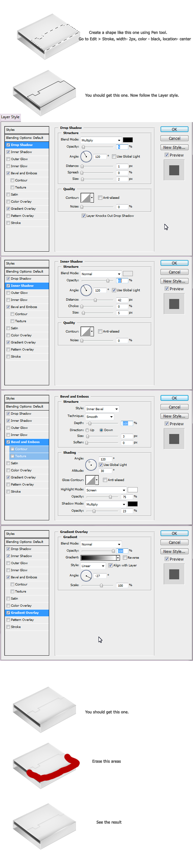The width and height of the screenshot is (193, 868).
Task: Click the Drop Shadow angle dial
Action: (x=86, y=156)
